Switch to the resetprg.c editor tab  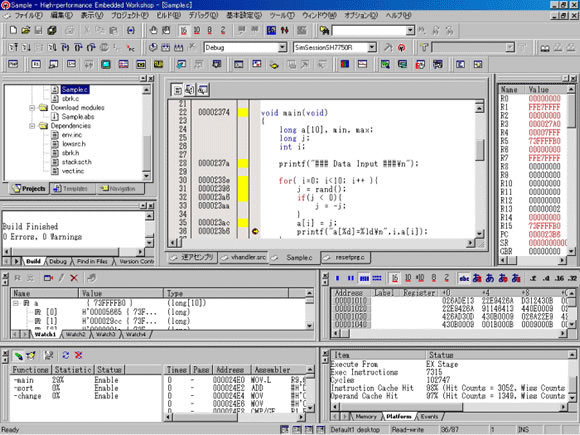tap(345, 257)
